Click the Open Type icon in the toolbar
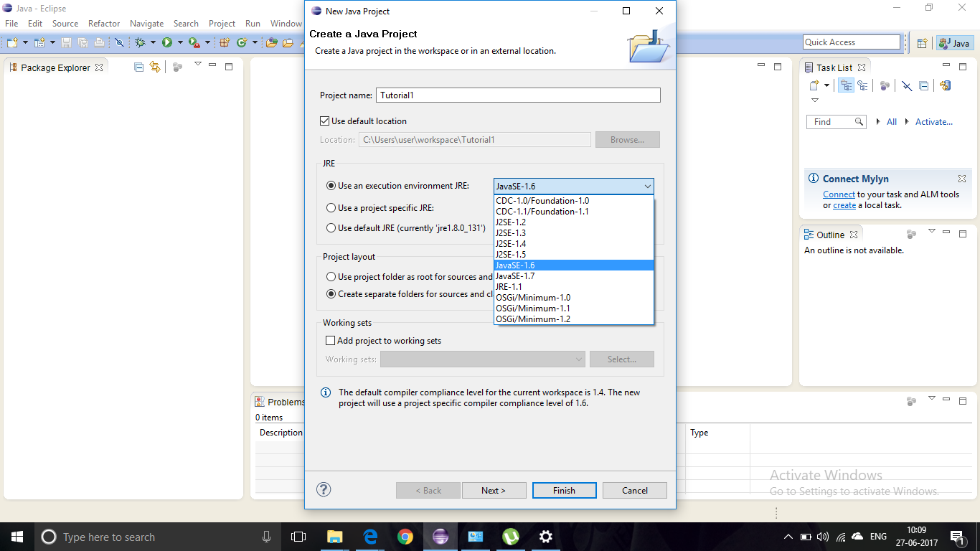This screenshot has height=551, width=980. coord(271,42)
